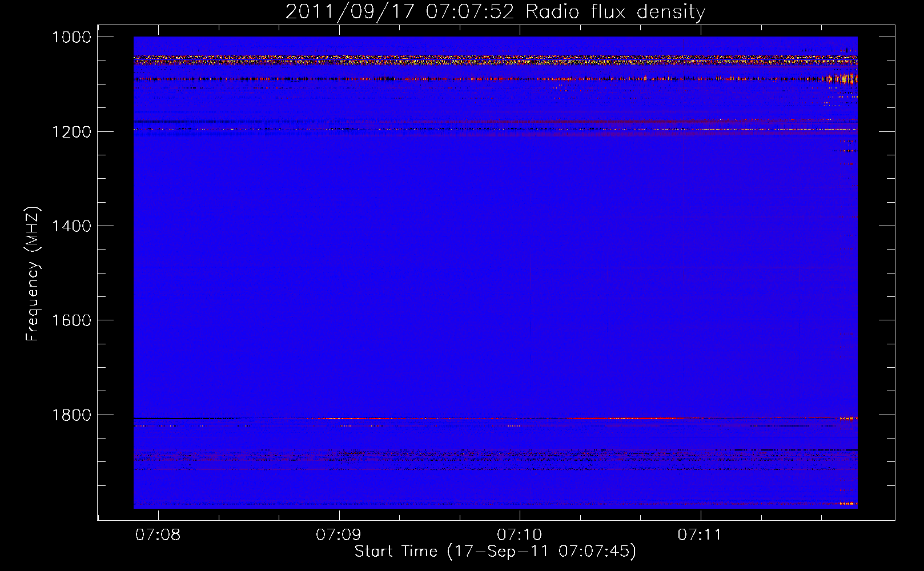Viewport: 924px width, 571px height.
Task: Click the 'Start Time (17-Sep-11 07:07:45)' axis label
Action: [x=495, y=552]
